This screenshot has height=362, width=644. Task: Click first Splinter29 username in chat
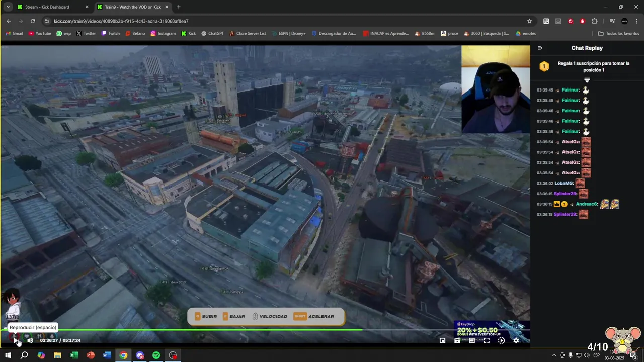click(x=566, y=194)
